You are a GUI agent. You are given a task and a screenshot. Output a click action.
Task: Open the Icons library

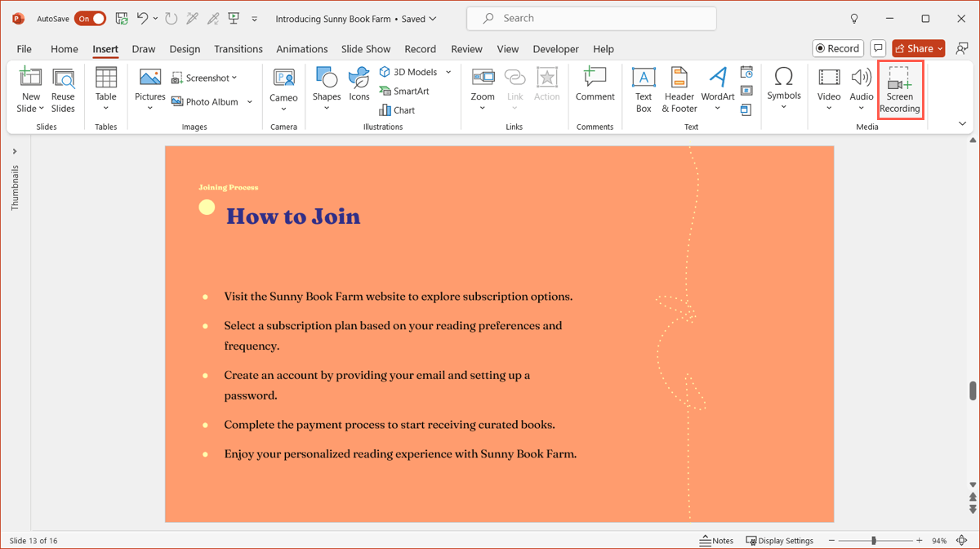click(359, 86)
